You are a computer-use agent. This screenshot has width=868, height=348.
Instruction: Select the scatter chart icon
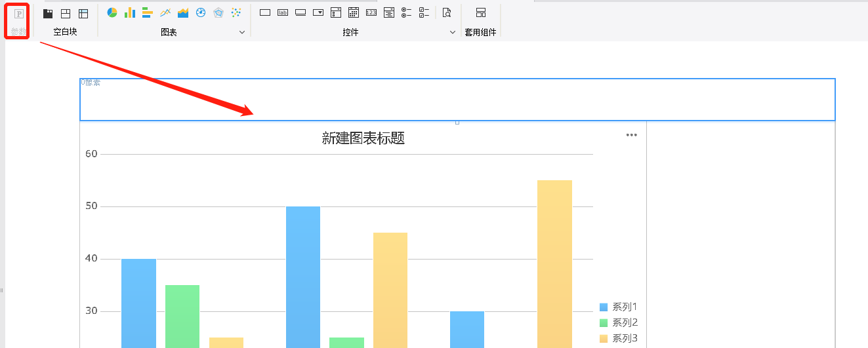236,12
